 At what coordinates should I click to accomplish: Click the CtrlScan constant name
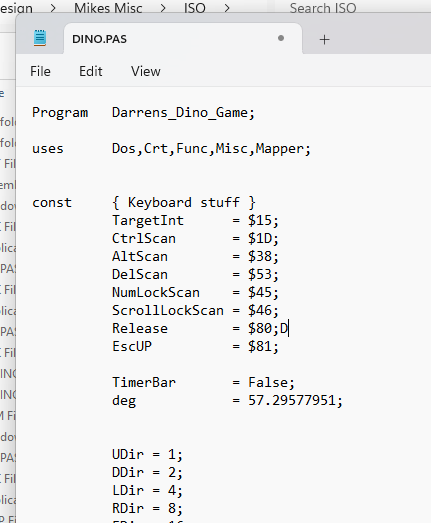[144, 238]
